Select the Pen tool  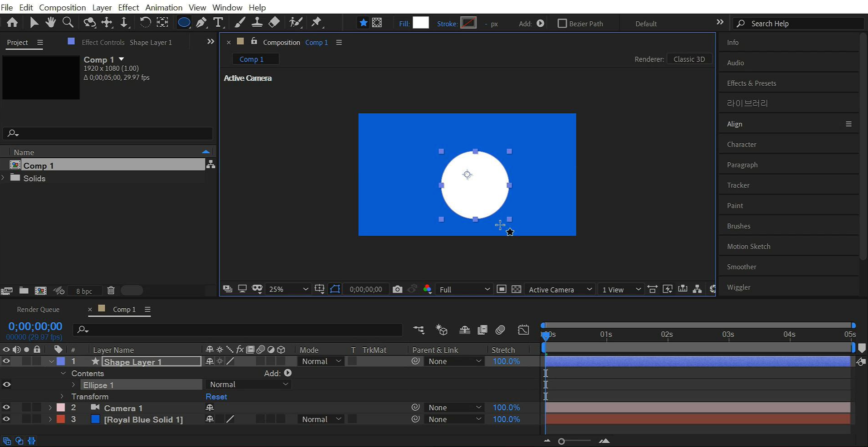pos(201,22)
